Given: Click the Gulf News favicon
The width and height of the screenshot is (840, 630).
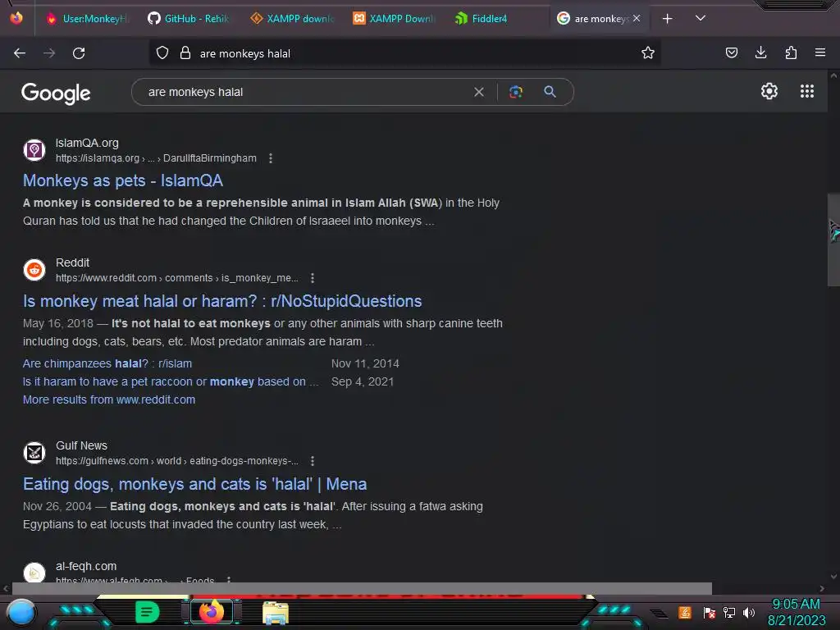Looking at the screenshot, I should tap(34, 453).
